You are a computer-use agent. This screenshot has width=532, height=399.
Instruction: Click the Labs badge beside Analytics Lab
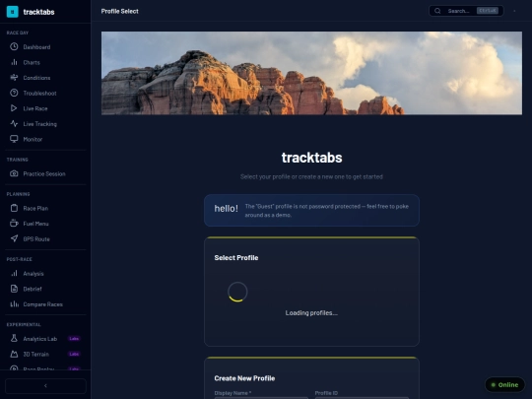[x=74, y=339]
